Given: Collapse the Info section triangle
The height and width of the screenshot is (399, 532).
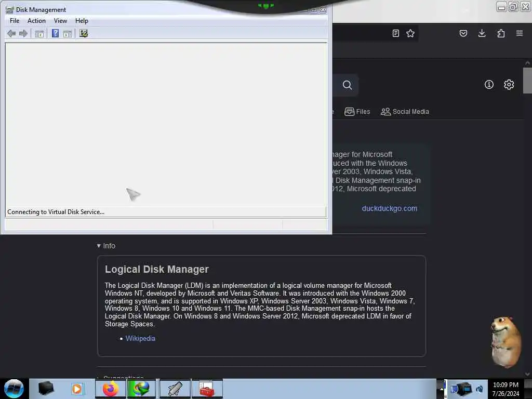Looking at the screenshot, I should tap(99, 246).
